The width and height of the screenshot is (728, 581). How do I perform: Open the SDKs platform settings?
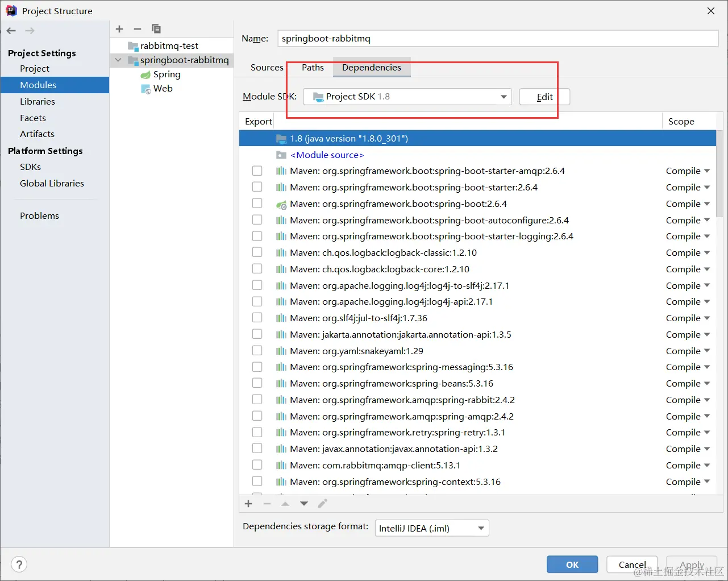point(30,167)
